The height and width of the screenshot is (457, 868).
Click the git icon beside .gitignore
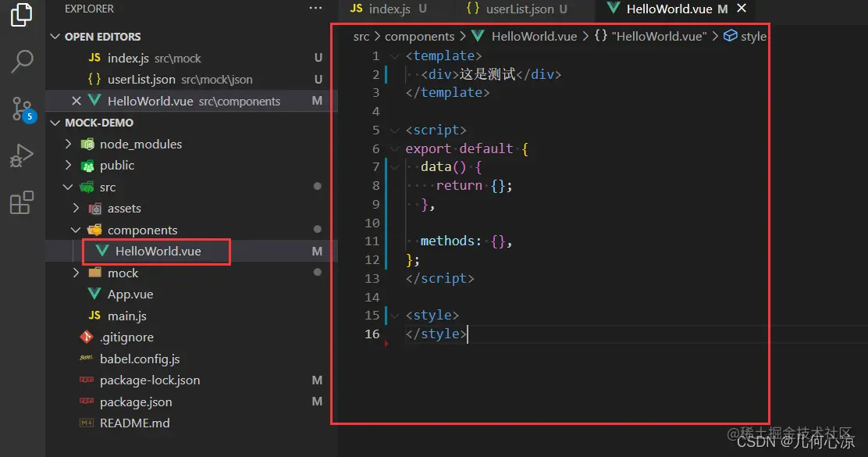coord(87,336)
